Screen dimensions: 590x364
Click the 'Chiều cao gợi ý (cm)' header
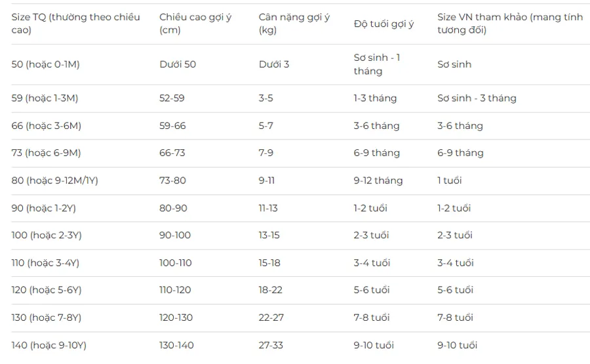195,24
